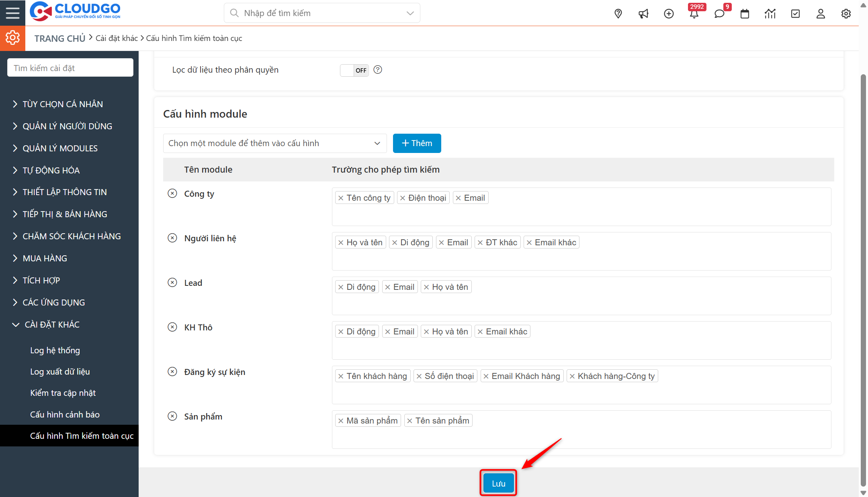Open Cấu hình cảnh báo menu item

[65, 415]
